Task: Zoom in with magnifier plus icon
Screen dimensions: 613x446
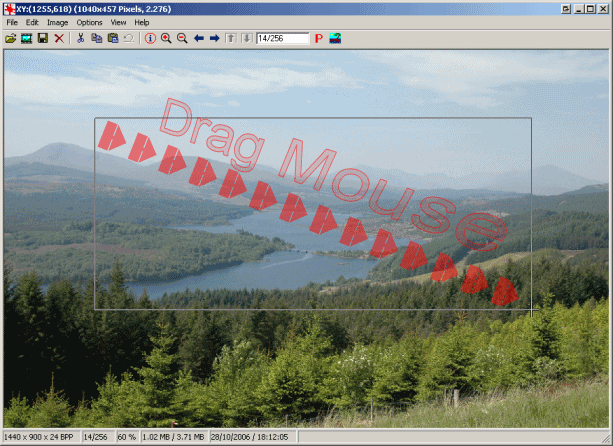Action: tap(166, 38)
